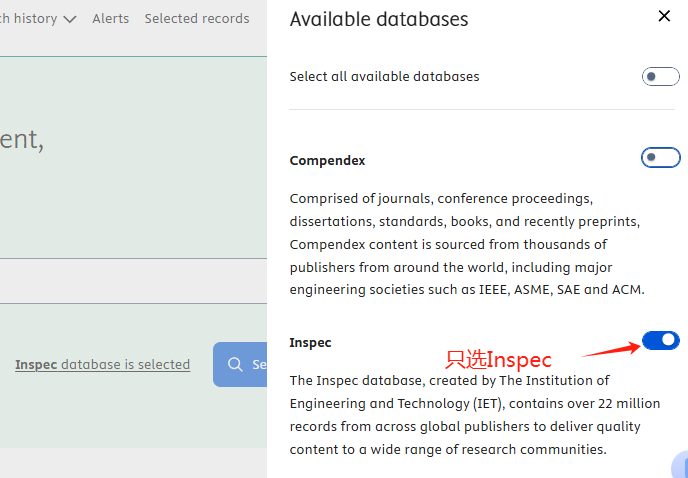Turn on the Compendex database toggle
688x478 pixels.
[660, 158]
